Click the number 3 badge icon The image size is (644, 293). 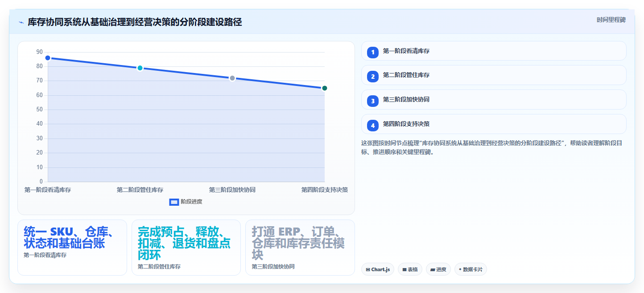tap(373, 101)
